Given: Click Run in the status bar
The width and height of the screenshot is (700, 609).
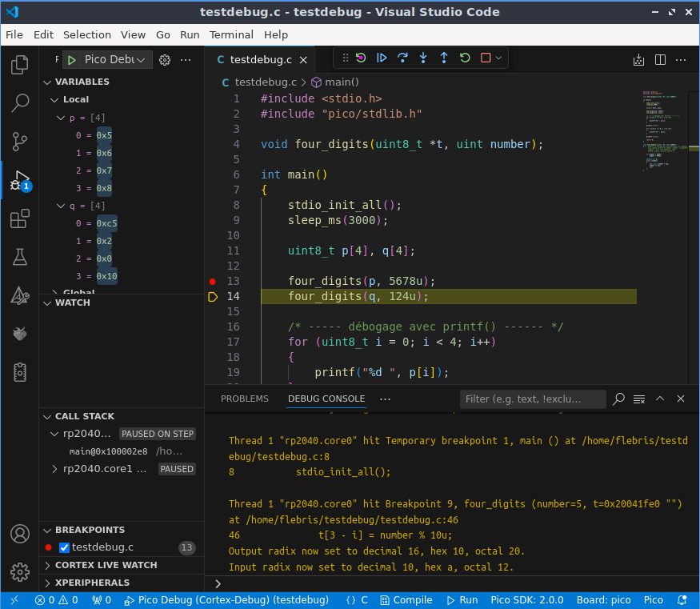Looking at the screenshot, I should click(x=462, y=600).
